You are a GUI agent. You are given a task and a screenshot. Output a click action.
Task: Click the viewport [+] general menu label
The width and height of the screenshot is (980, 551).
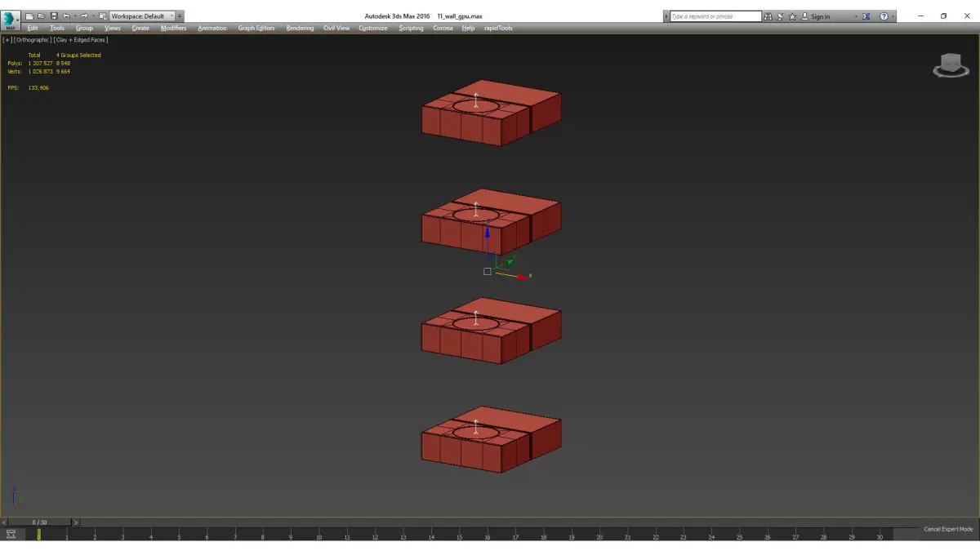(x=7, y=39)
